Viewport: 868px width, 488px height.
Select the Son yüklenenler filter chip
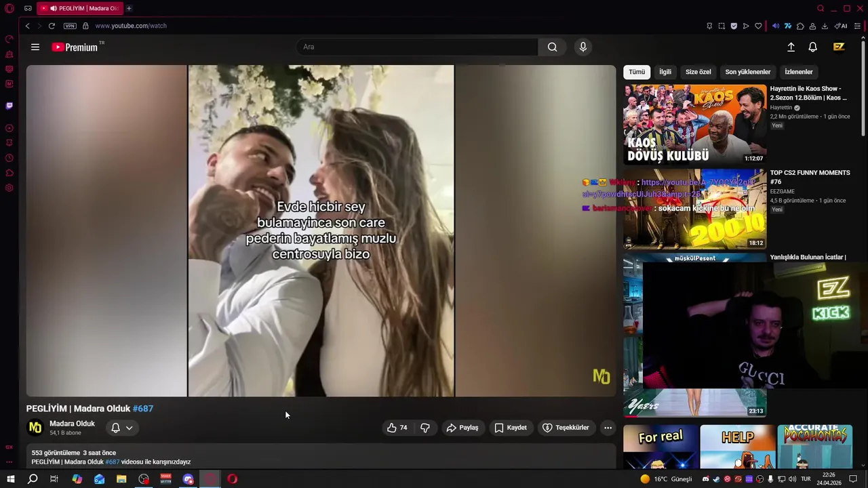(747, 72)
